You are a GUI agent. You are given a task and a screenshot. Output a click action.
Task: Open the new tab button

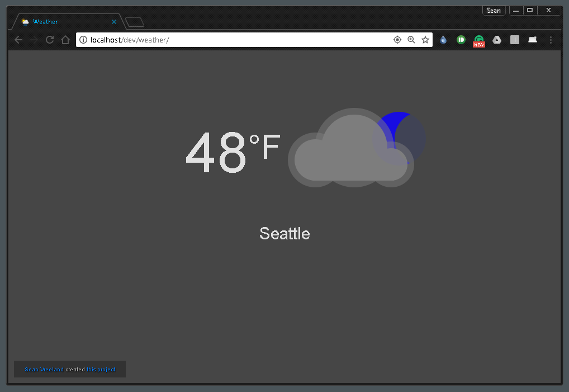pos(134,21)
